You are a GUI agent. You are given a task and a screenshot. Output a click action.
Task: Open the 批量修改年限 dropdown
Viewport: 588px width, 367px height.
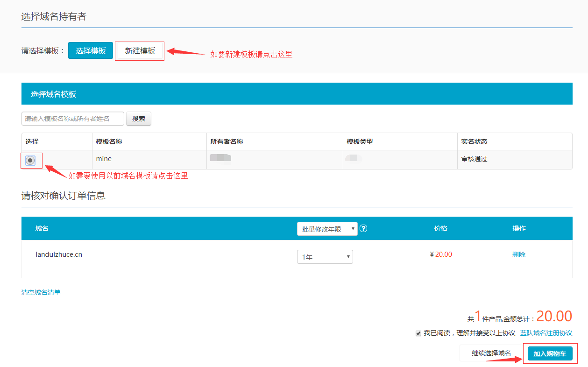pos(327,229)
